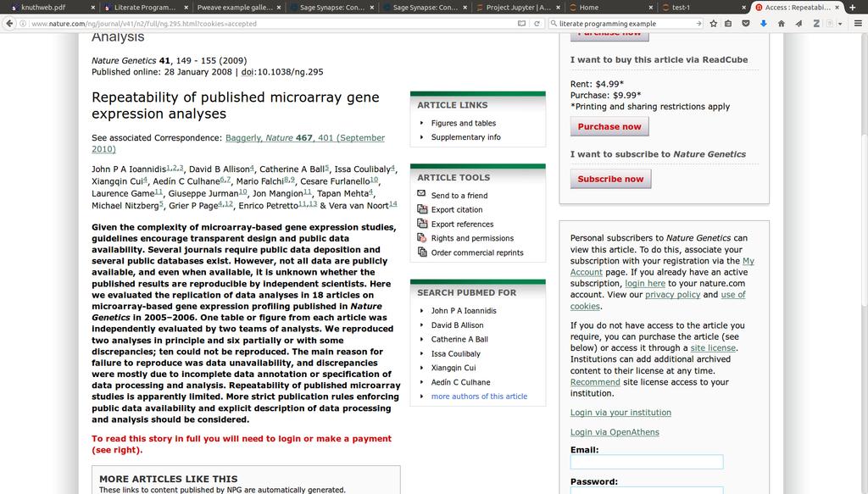Viewport: 868px width, 494px height.
Task: Click the Subscribe now button
Action: point(610,180)
